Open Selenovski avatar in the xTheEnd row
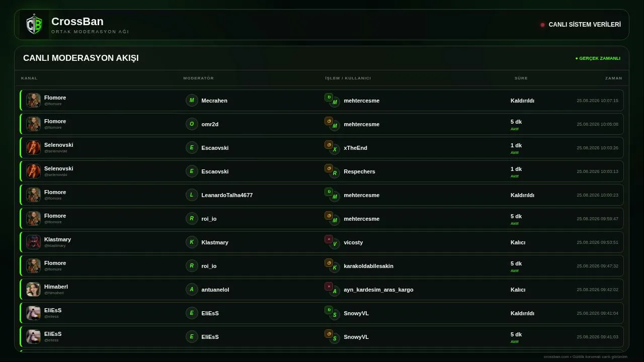644x362 pixels. 34,147
